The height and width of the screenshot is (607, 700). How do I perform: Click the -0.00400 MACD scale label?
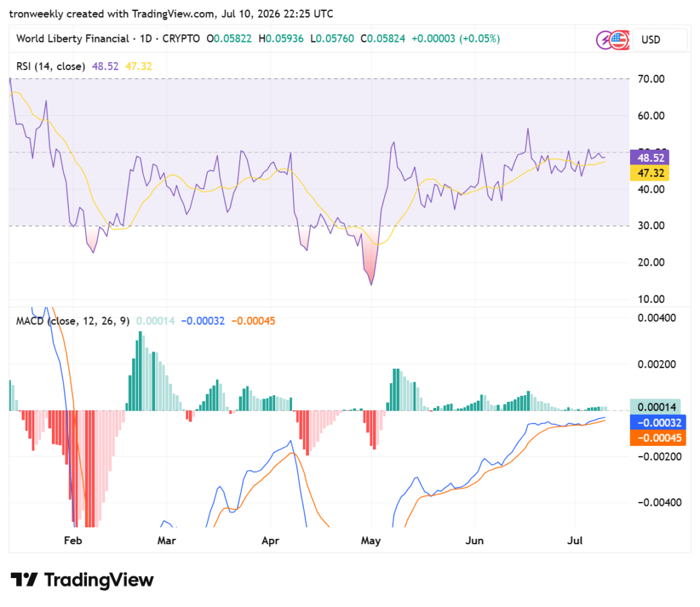click(660, 502)
